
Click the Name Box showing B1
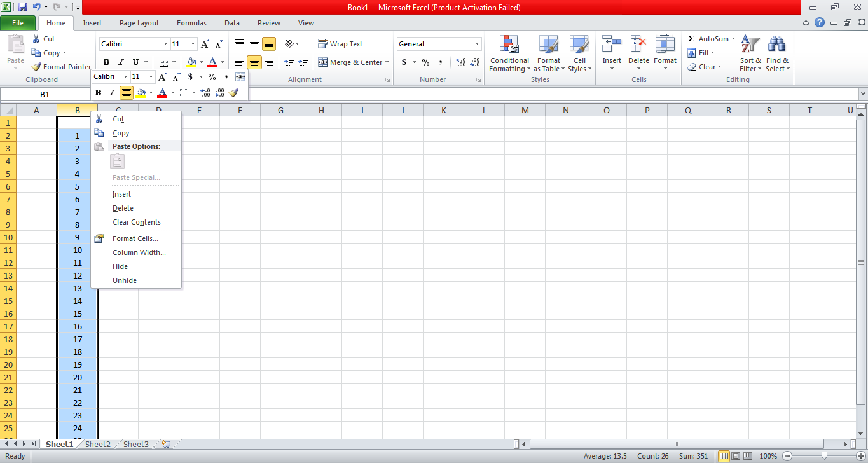45,94
